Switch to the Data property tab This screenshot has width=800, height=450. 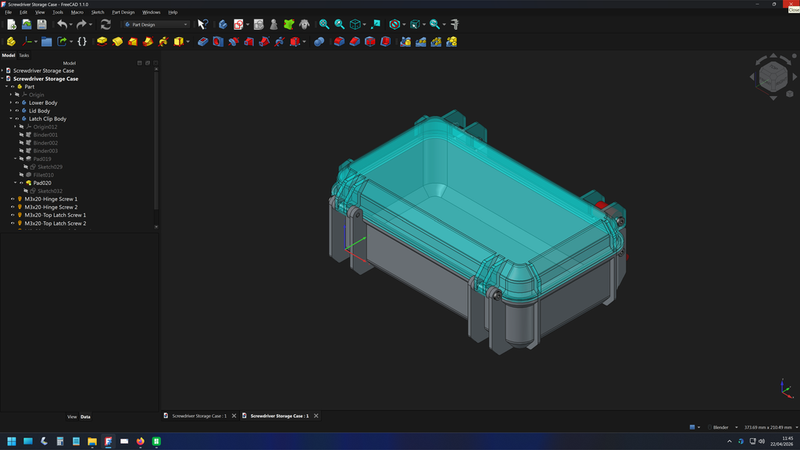(x=85, y=416)
